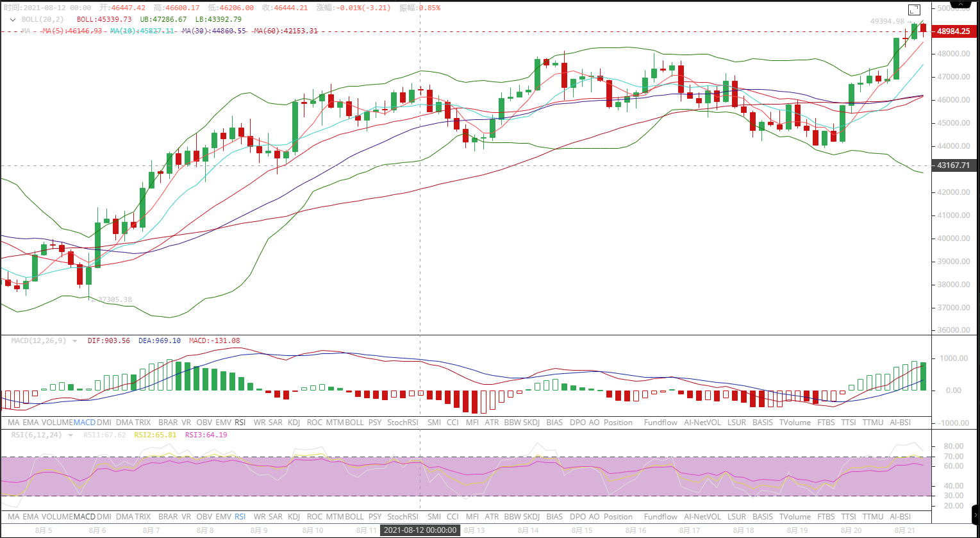Pick TRIX in the tab row beneath the MACD histogram
The width and height of the screenshot is (980, 538).
(143, 423)
